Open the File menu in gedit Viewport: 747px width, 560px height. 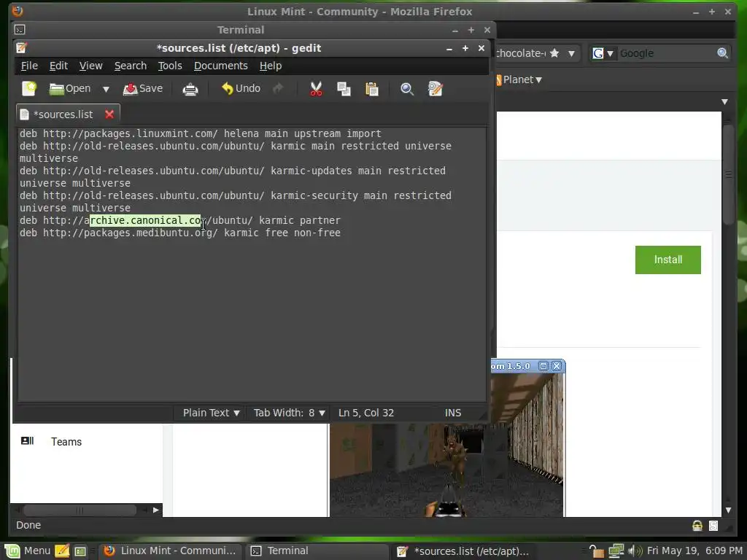29,66
